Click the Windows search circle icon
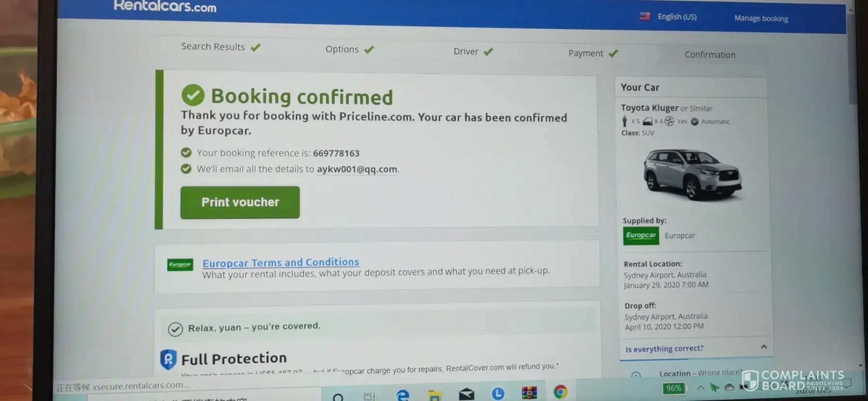This screenshot has height=401, width=868. tap(338, 397)
